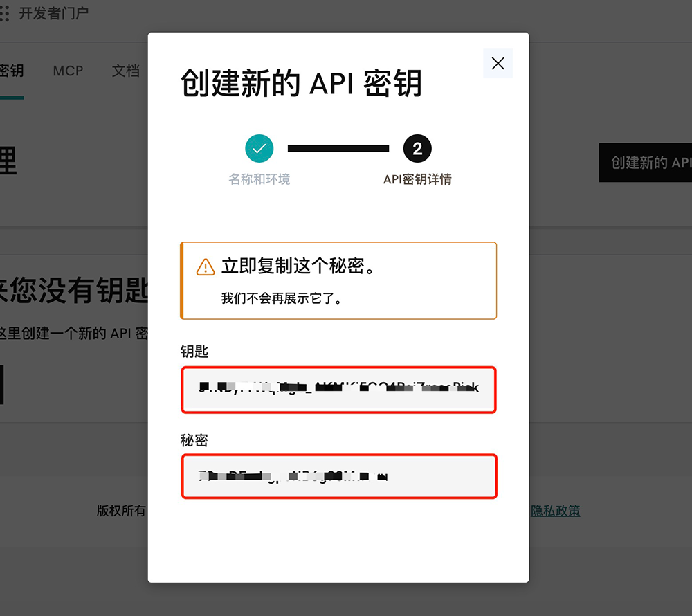Go back to 名称和环境 step label

pyautogui.click(x=259, y=179)
